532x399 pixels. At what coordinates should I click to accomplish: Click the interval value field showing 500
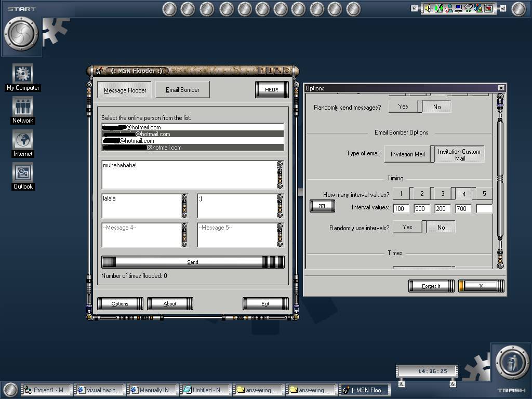click(x=422, y=208)
